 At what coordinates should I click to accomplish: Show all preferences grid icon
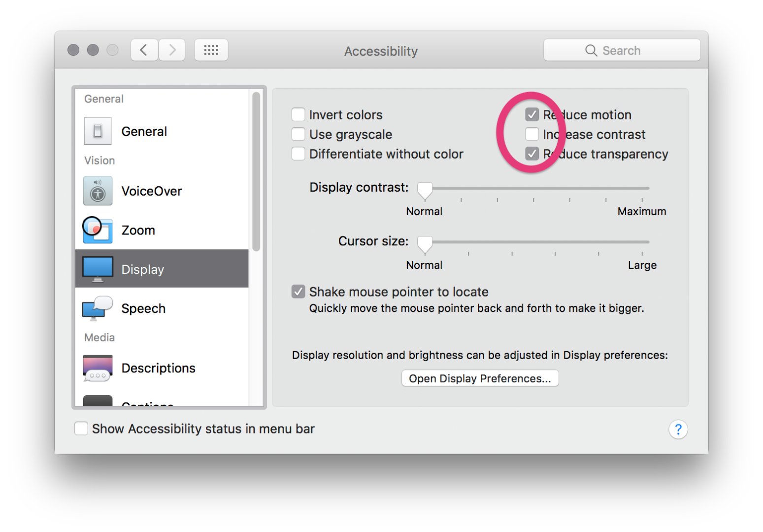point(211,50)
